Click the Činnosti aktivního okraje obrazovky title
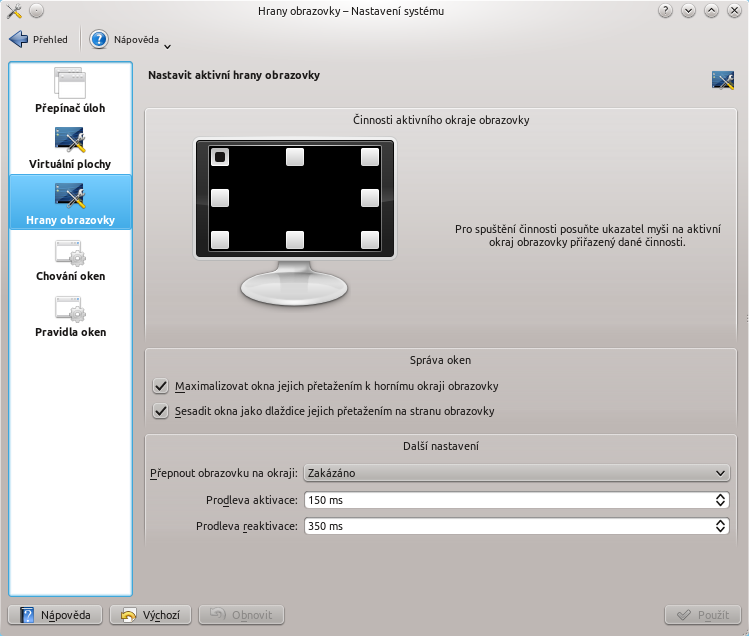This screenshot has height=636, width=749. (x=441, y=120)
